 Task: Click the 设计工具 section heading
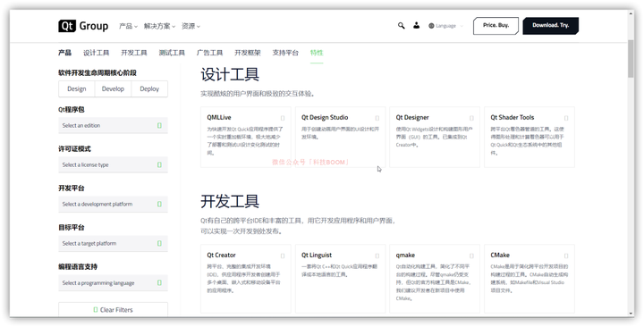[230, 75]
